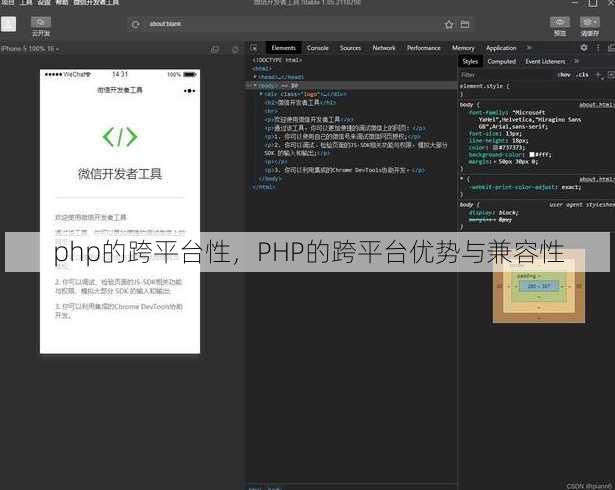
Task: Click the green code logo in simulator
Action: click(x=120, y=137)
